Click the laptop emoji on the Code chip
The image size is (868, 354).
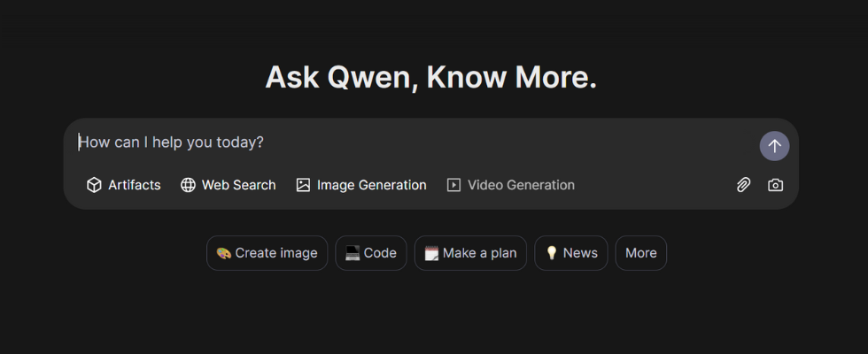(x=352, y=253)
